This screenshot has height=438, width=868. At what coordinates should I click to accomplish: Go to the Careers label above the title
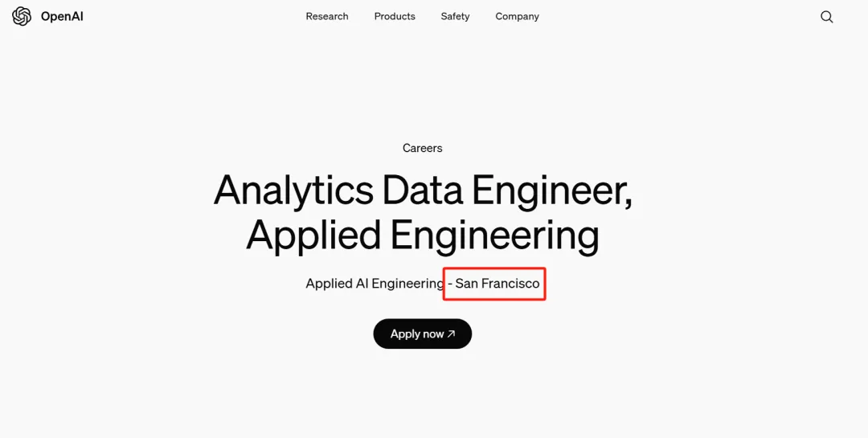[x=423, y=149]
